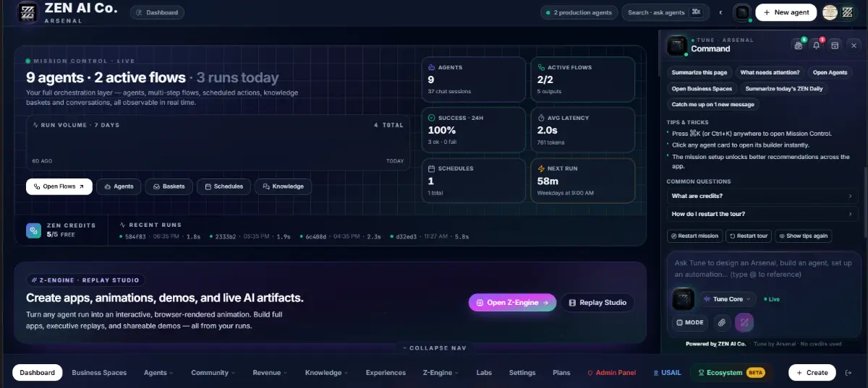Open the Success 24H stat card

474,130
